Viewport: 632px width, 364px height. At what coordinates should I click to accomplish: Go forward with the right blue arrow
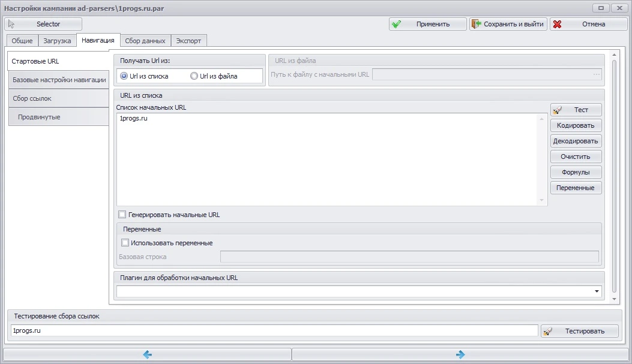point(460,354)
